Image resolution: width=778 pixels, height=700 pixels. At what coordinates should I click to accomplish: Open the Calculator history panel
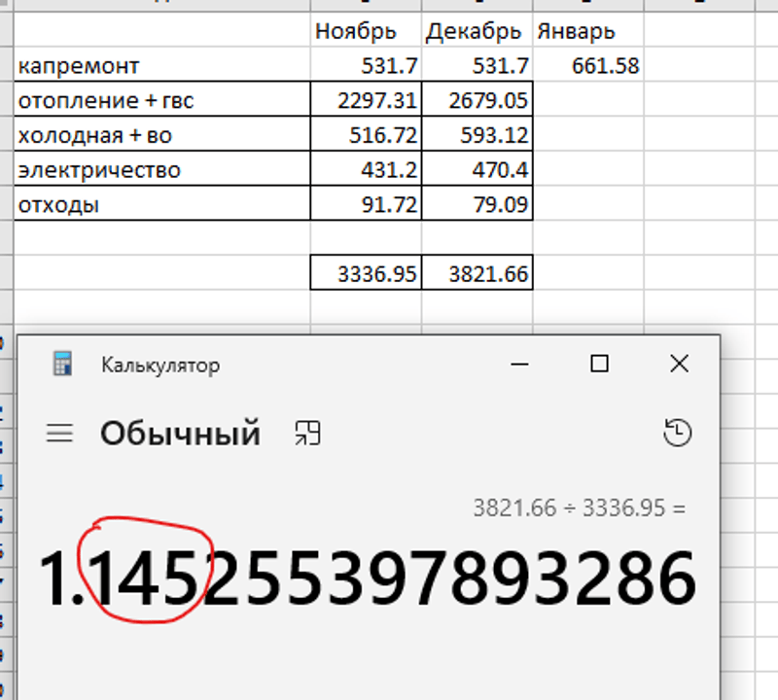[677, 432]
